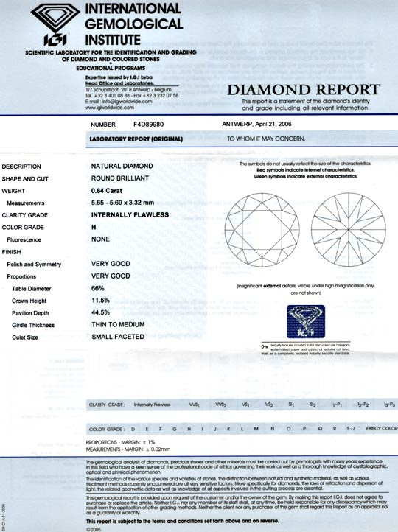
Task: Click the www.igiworldwide.com web address
Action: coord(110,108)
